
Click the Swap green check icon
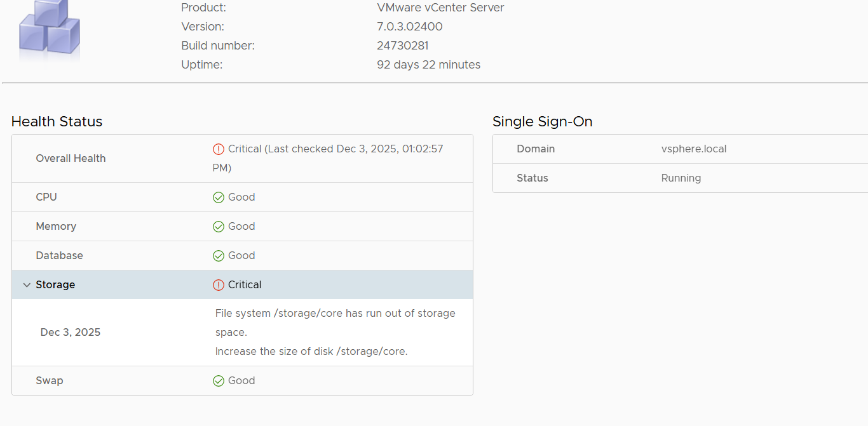[219, 381]
